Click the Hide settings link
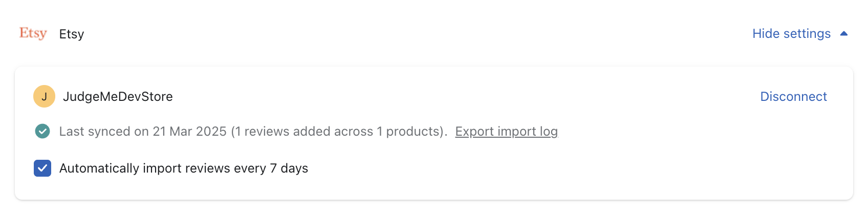Screen dimensions: 868x212 tap(791, 34)
